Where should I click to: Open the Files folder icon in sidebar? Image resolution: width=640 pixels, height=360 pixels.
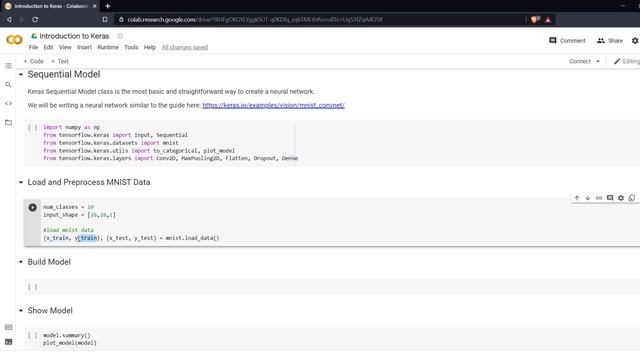pos(8,122)
